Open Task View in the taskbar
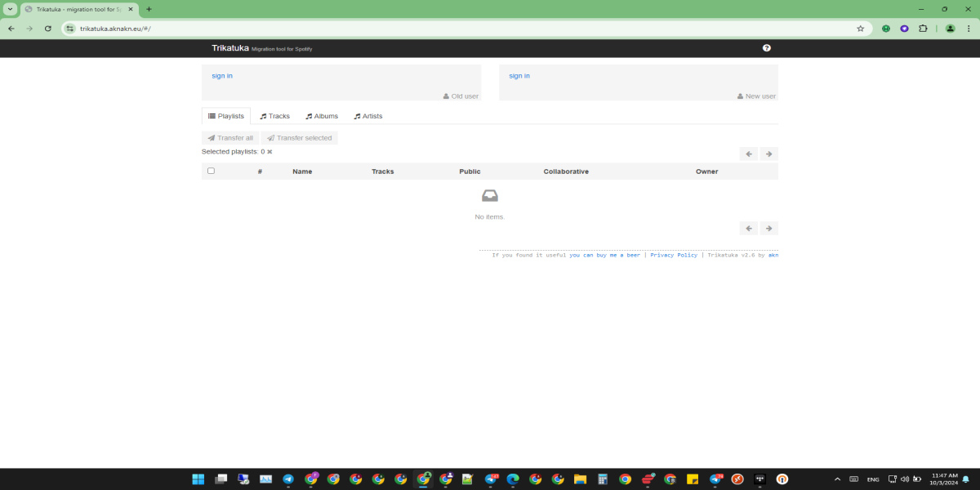 coord(221,479)
